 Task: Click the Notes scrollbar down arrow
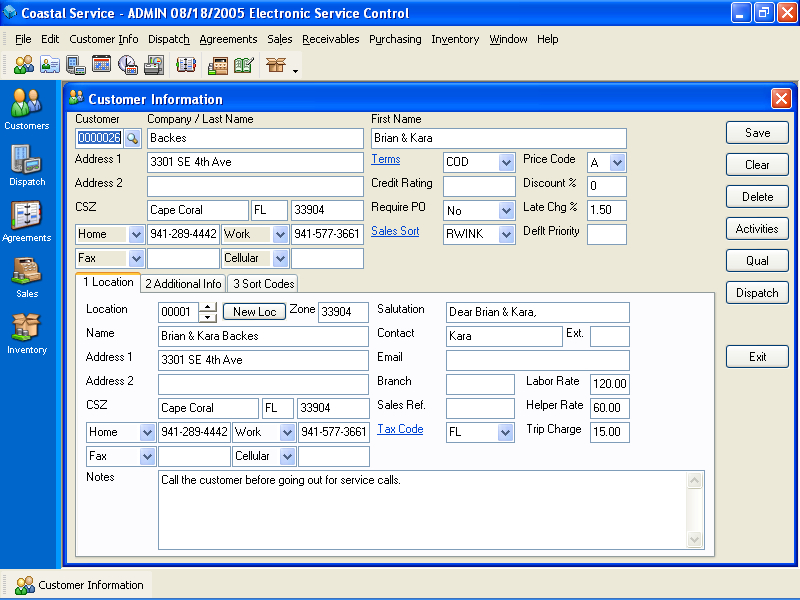[x=694, y=539]
